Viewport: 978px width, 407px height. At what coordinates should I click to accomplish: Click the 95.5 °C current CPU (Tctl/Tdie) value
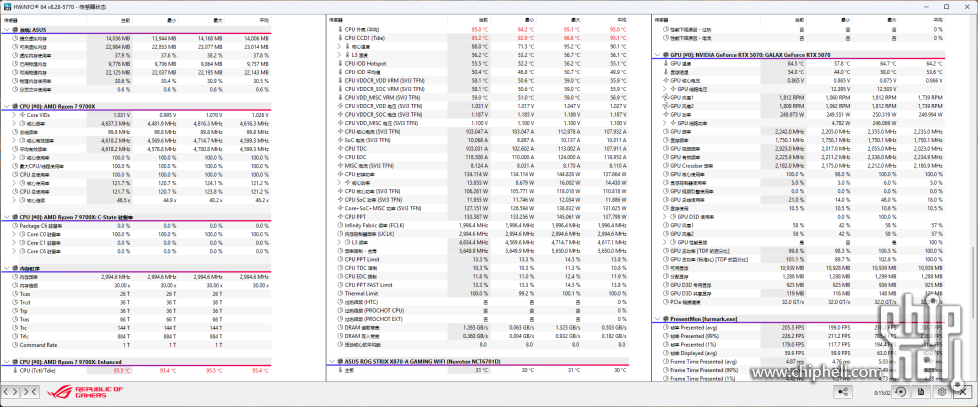(x=122, y=370)
